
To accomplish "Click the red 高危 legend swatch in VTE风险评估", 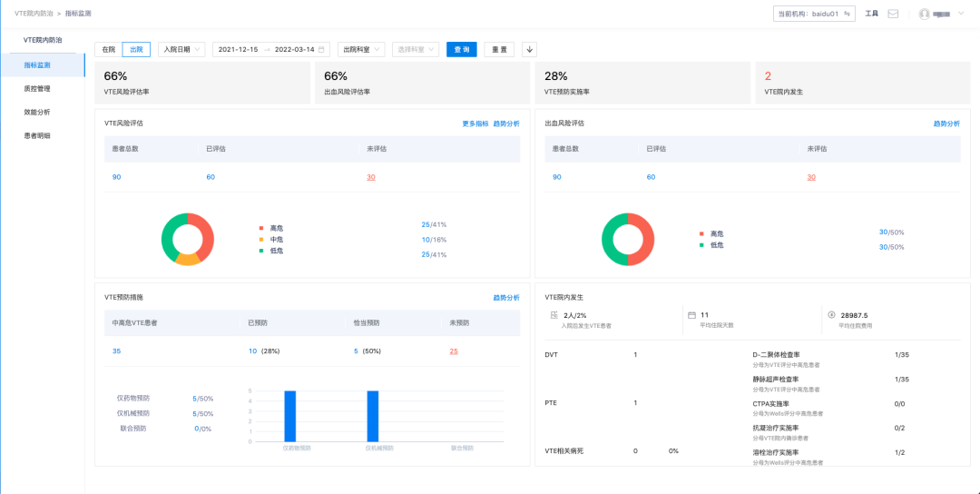I will coord(261,228).
